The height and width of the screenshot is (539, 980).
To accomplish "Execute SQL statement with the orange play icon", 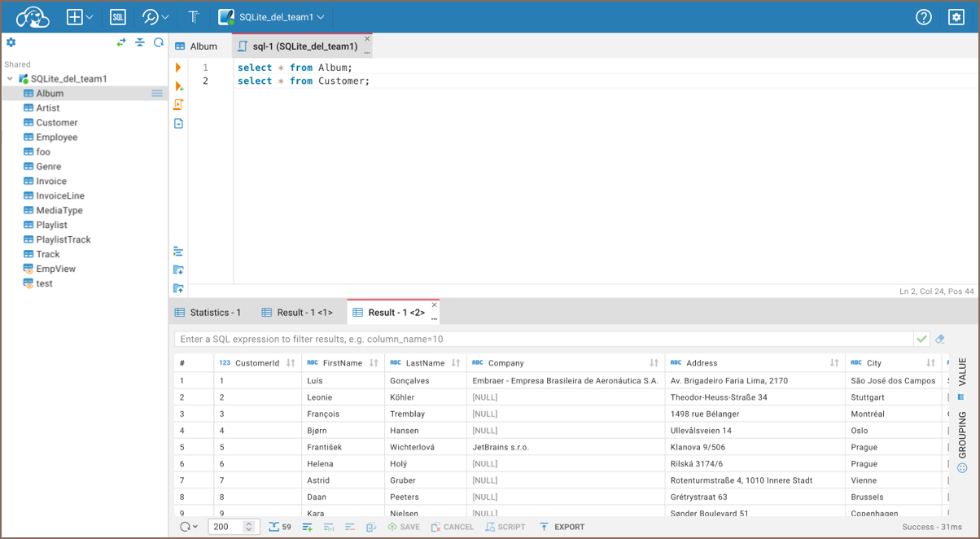I will 178,68.
